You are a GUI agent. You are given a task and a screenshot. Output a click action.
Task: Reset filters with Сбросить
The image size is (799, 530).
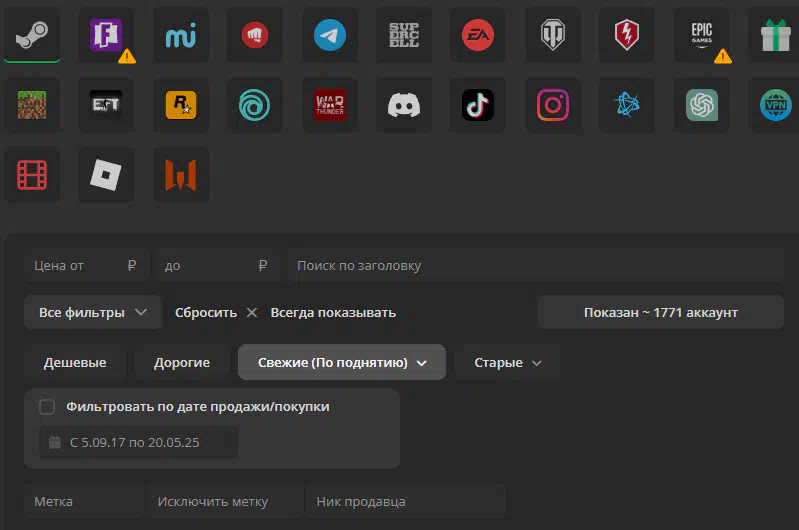pos(216,312)
